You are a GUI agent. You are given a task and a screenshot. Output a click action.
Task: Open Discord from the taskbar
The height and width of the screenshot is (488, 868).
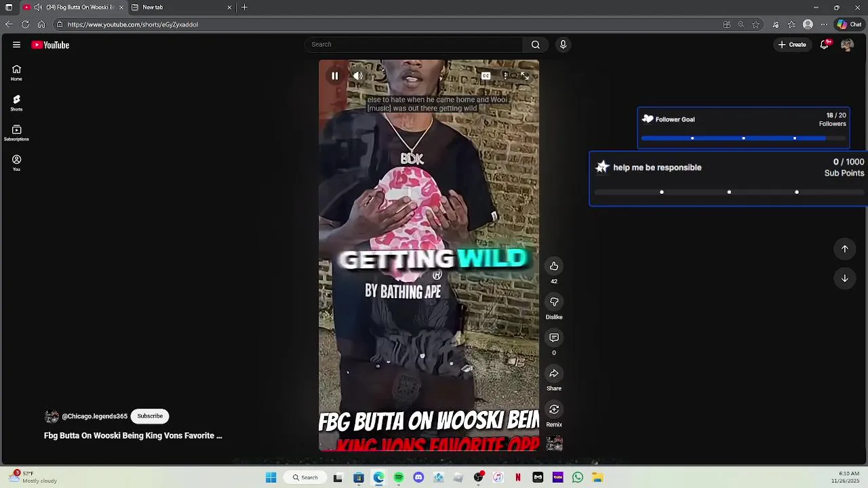418,478
